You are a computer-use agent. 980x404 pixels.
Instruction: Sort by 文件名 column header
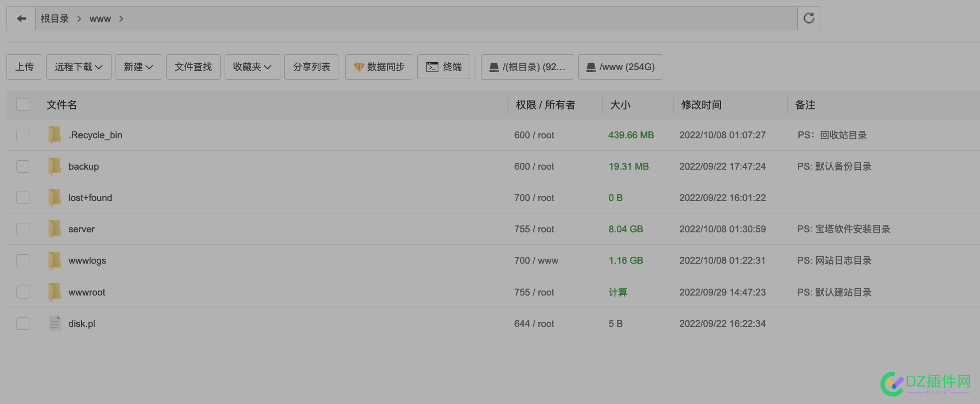pos(62,105)
